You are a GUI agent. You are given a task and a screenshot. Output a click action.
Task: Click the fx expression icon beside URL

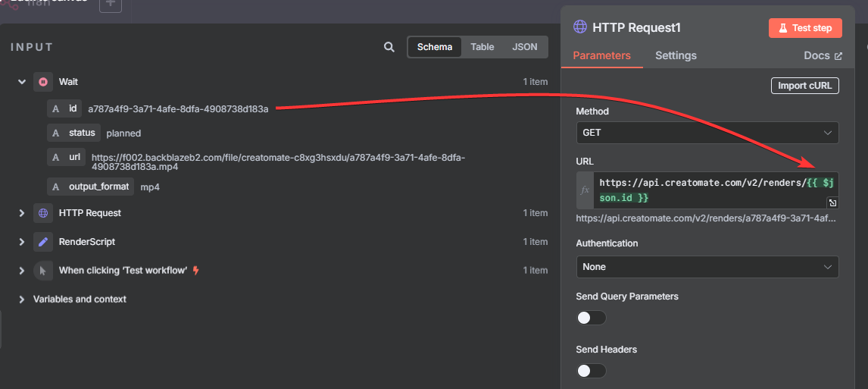click(x=585, y=190)
